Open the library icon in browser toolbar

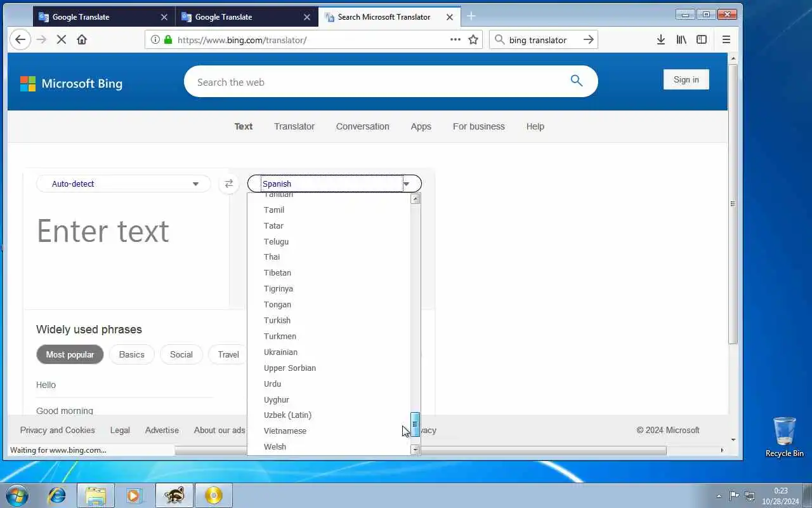[681, 39]
